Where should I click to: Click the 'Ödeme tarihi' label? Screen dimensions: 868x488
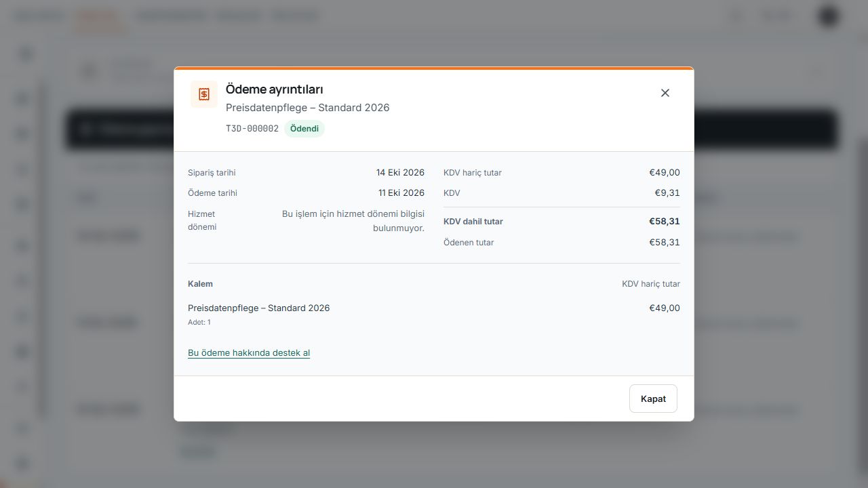[x=212, y=193]
